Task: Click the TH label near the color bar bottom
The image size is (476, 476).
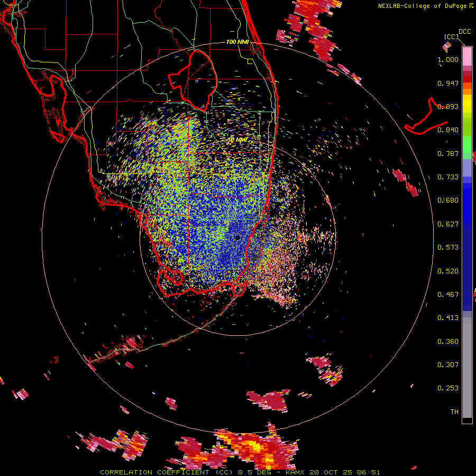Action: 454,412
